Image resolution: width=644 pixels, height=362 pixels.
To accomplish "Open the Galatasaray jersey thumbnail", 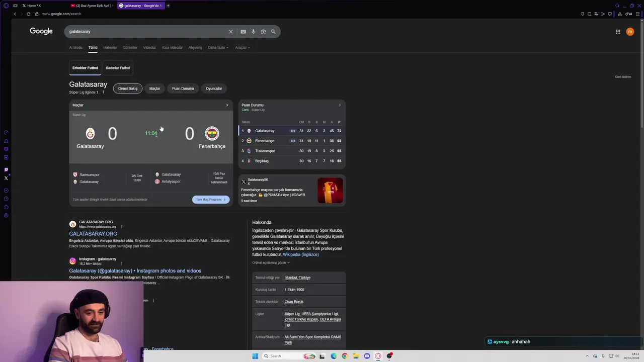I will [x=330, y=191].
